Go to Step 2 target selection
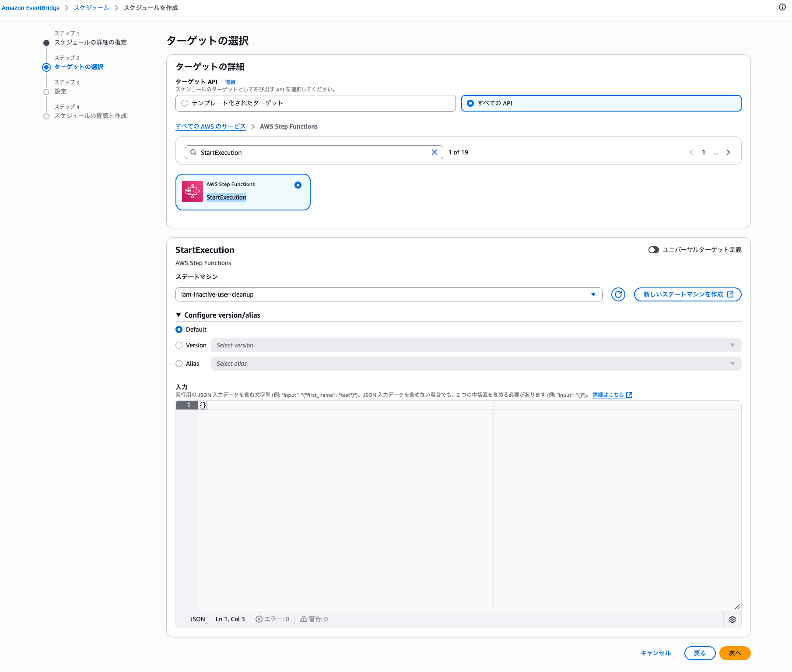Image resolution: width=792 pixels, height=672 pixels. (x=79, y=67)
